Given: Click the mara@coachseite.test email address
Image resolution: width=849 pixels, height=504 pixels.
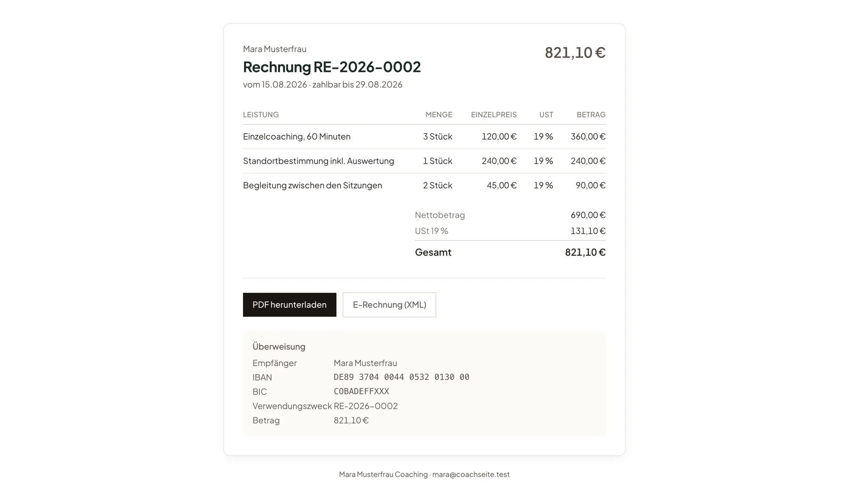Looking at the screenshot, I should coord(471,474).
